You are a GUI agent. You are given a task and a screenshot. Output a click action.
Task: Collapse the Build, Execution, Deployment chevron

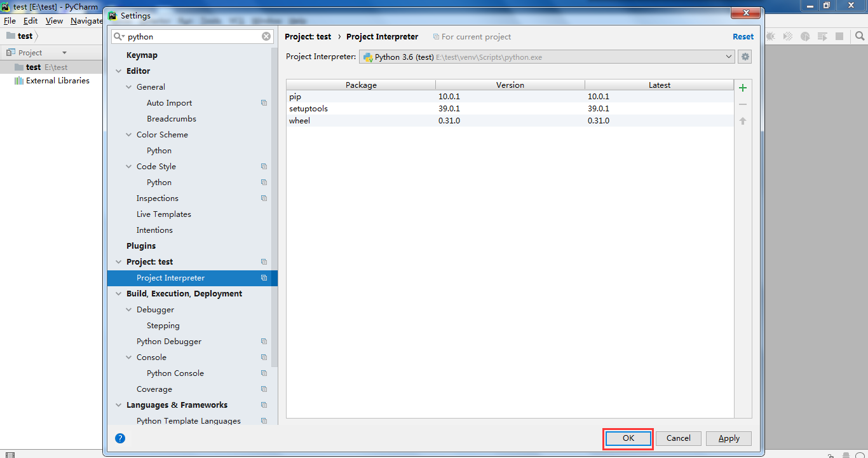119,294
